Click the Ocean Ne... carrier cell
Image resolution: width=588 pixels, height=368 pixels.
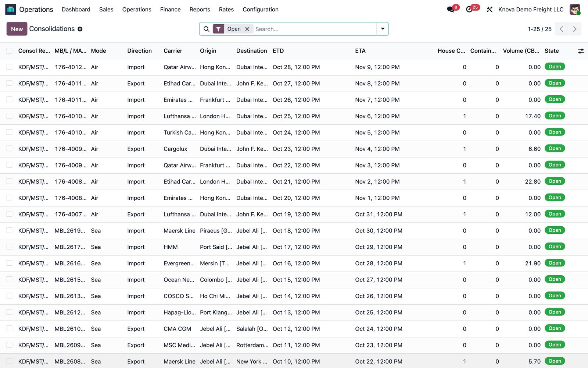pyautogui.click(x=179, y=280)
